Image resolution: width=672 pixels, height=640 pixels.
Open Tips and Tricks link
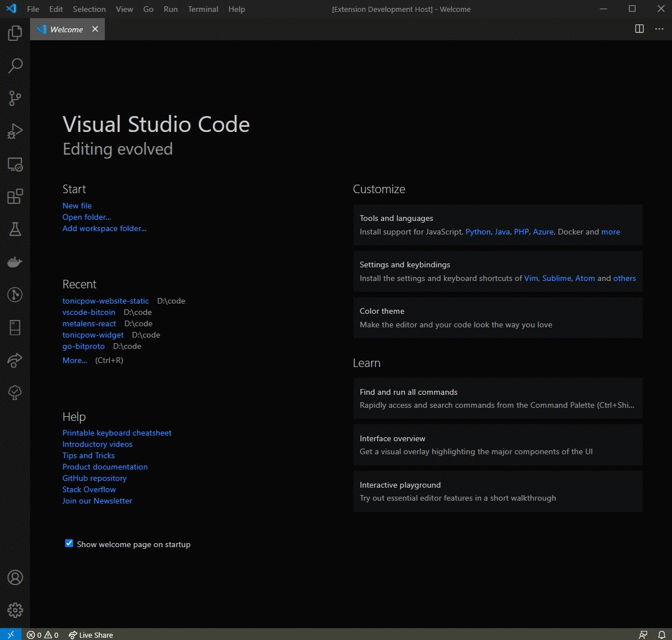89,455
